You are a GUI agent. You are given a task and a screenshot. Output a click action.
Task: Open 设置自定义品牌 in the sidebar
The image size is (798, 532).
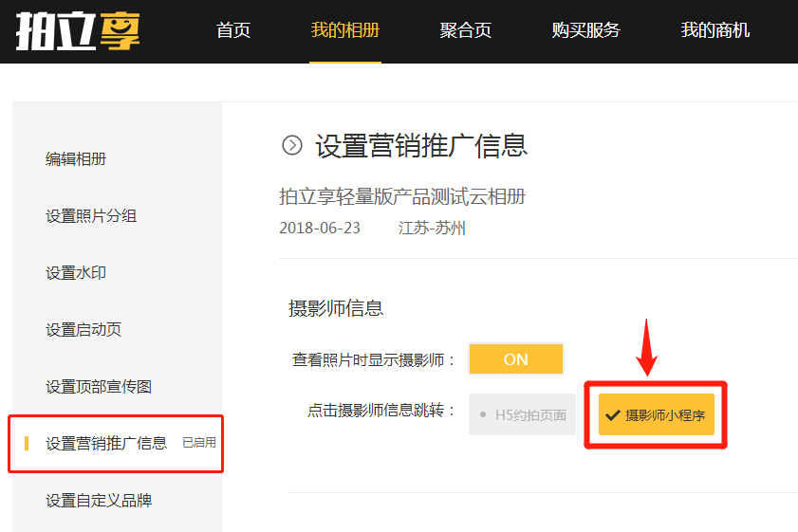point(99,501)
